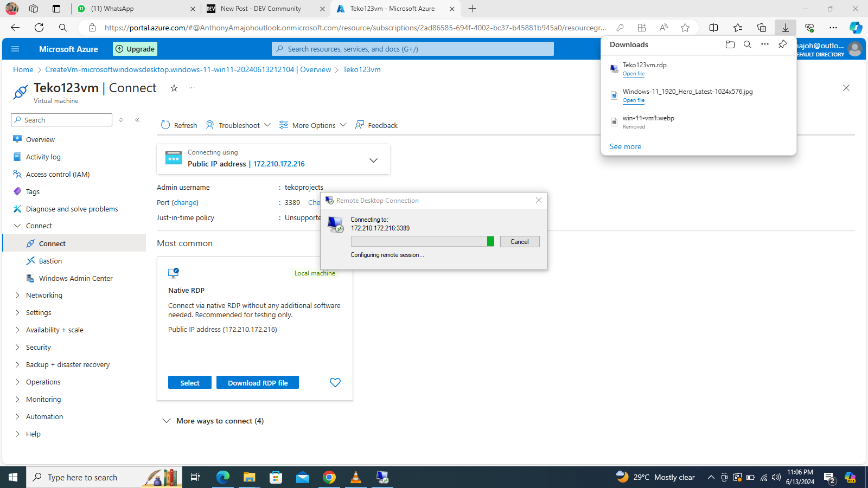
Task: Collapse the sidebar menu with the double chevron
Action: [137, 120]
